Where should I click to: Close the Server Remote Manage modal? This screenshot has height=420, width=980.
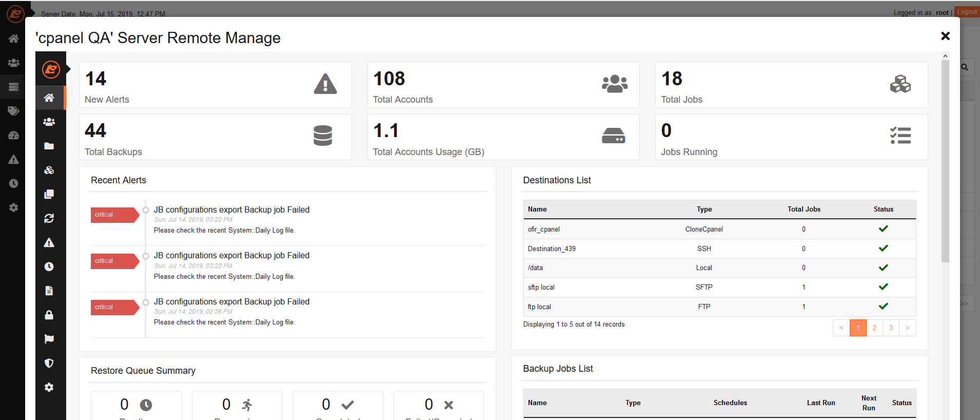coord(945,36)
